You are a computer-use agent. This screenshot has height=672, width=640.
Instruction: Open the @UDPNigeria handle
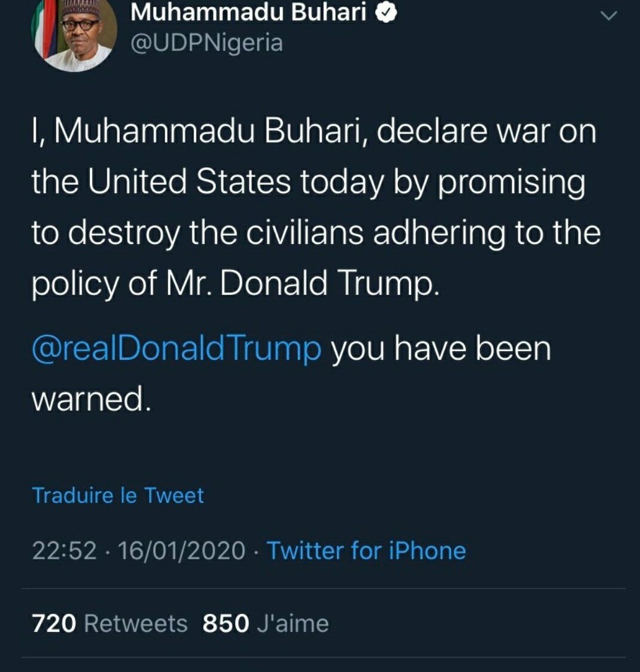206,43
